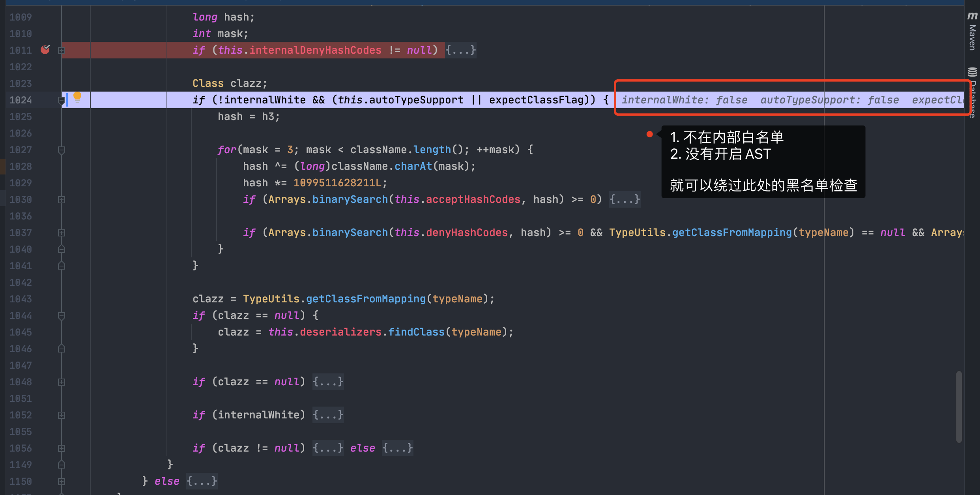980x495 pixels.
Task: Click line number 1024 in the gutter
Action: (21, 100)
